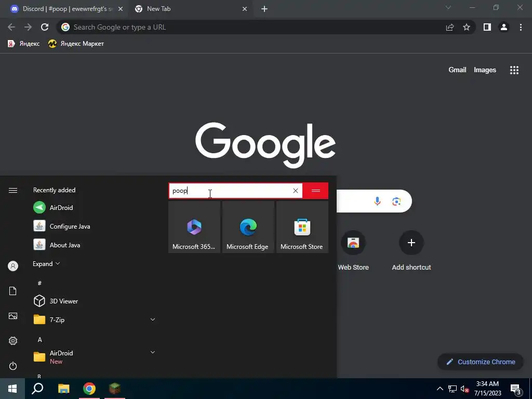Click the A letter header in the app list
The width and height of the screenshot is (532, 399).
click(x=39, y=339)
